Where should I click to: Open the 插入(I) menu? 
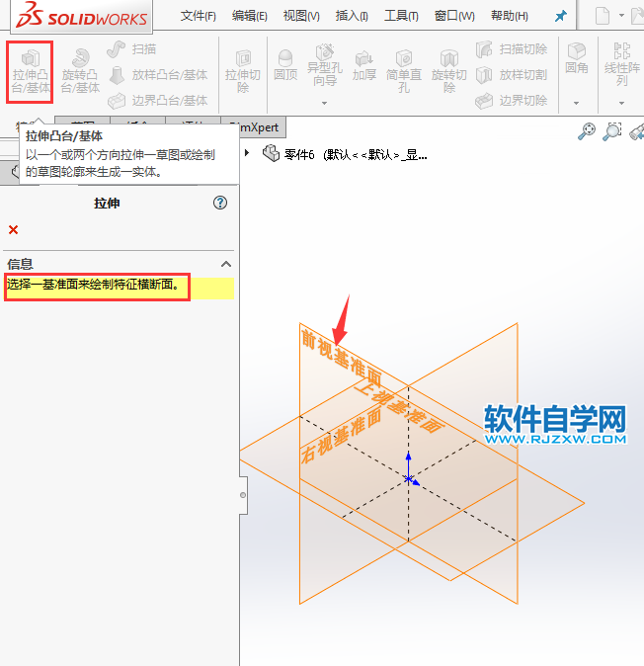pos(352,16)
